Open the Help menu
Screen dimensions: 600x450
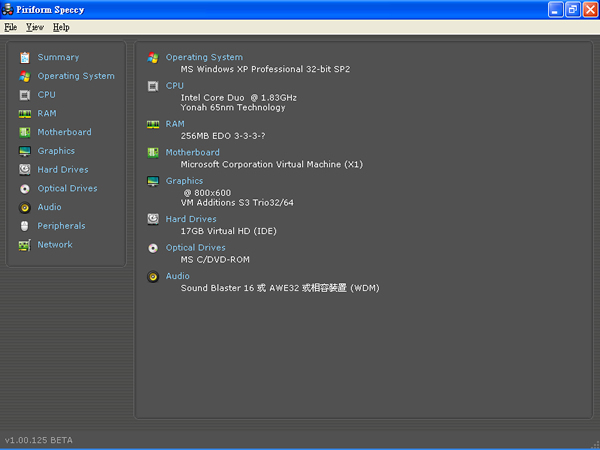pyautogui.click(x=62, y=27)
